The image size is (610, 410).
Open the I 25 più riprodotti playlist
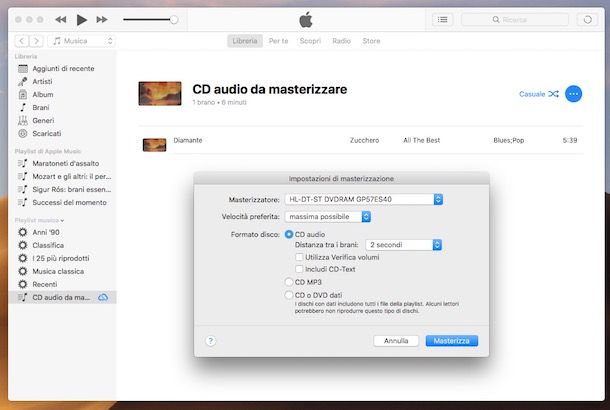point(62,258)
